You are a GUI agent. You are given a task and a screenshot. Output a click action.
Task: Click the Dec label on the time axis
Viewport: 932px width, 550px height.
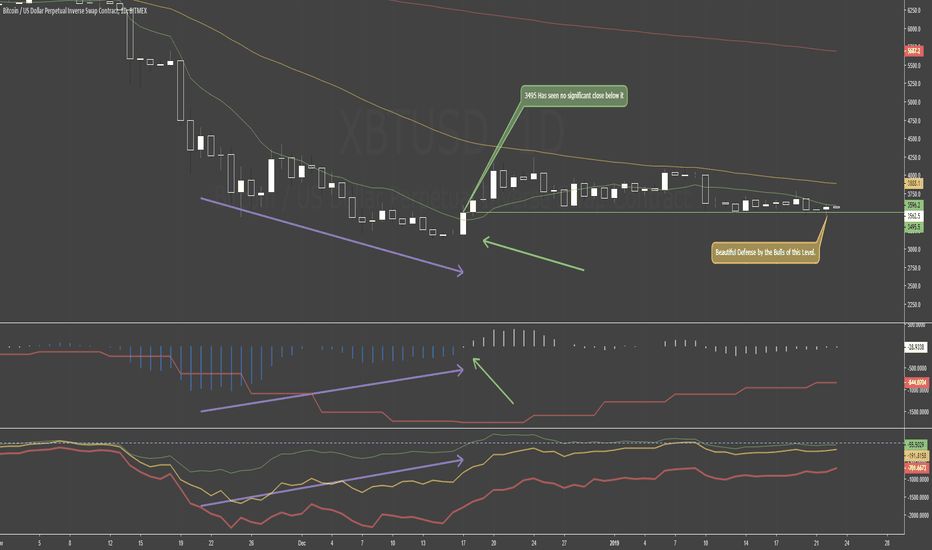[x=301, y=543]
